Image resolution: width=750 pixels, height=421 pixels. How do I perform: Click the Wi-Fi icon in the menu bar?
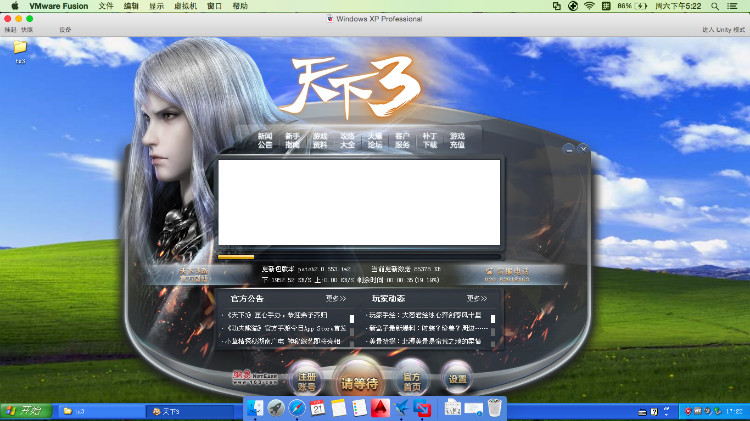[x=589, y=6]
